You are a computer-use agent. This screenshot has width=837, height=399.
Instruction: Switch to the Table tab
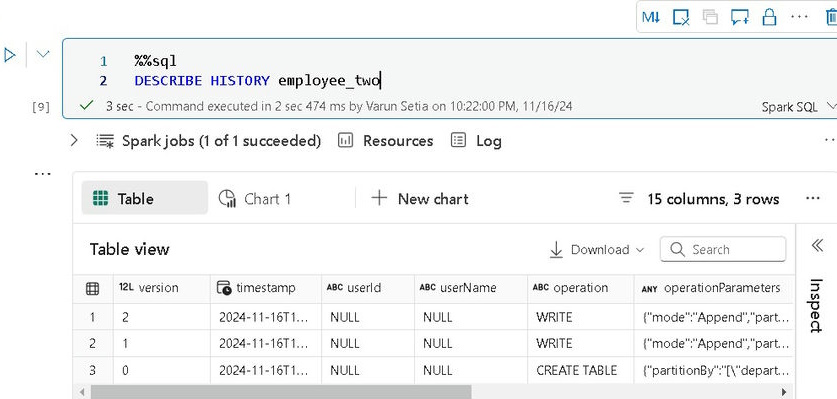click(145, 198)
